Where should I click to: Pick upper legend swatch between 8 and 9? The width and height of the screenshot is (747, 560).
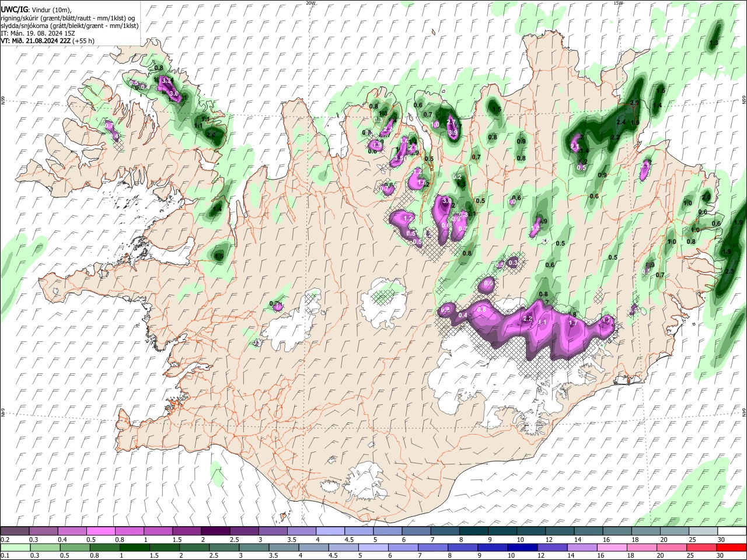click(474, 531)
